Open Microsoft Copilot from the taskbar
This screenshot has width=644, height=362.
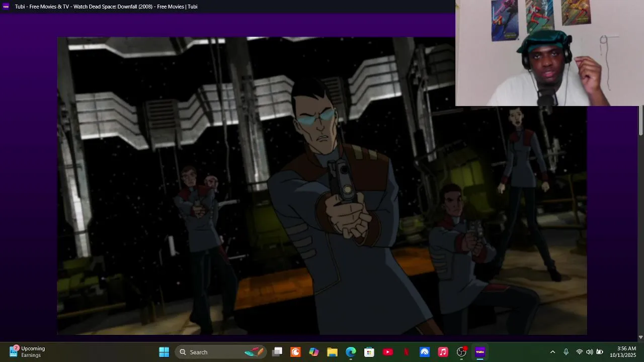tap(314, 352)
